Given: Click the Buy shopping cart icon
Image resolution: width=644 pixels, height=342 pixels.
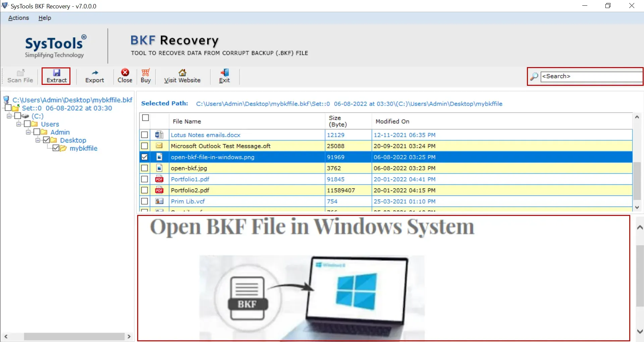Looking at the screenshot, I should [x=146, y=72].
